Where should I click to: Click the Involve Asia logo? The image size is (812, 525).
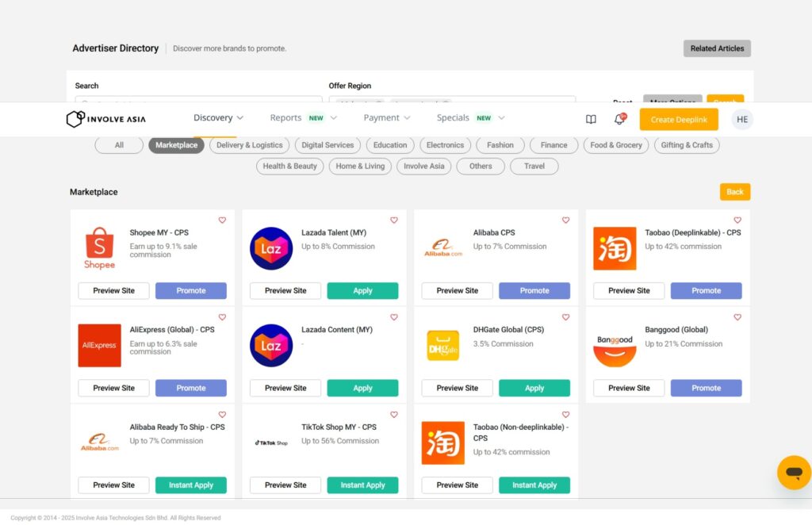click(x=105, y=119)
